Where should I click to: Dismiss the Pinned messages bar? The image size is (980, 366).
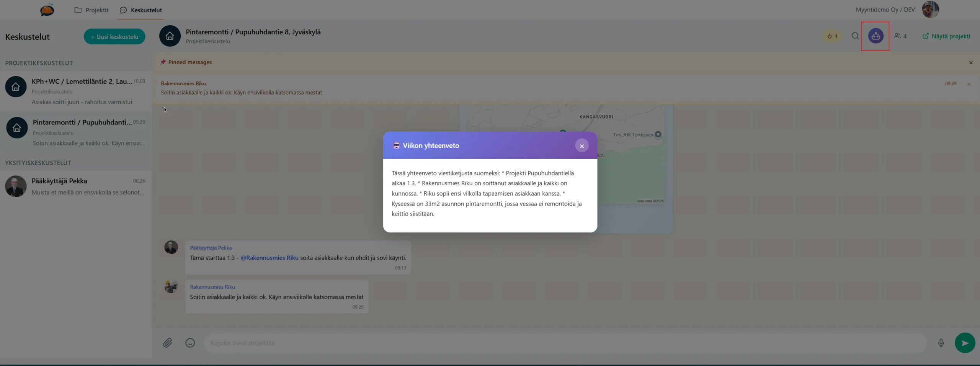point(970,62)
